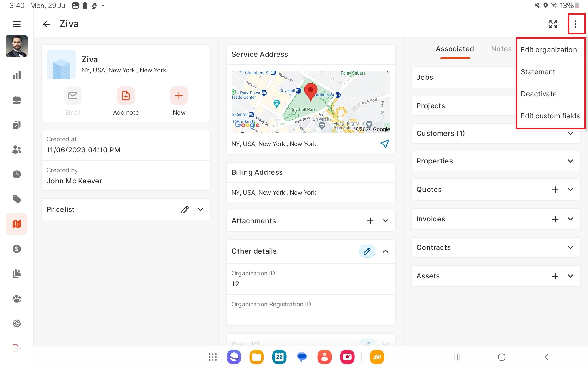Edit Other details with pencil icon
The height and width of the screenshot is (368, 588).
(x=367, y=251)
